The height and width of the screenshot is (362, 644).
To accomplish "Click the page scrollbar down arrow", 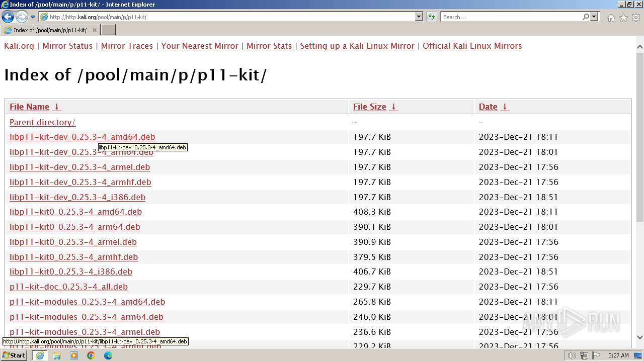I will pos(639,337).
